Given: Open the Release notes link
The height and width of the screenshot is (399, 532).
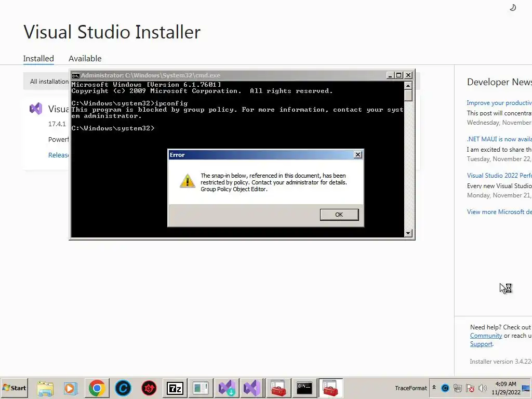Looking at the screenshot, I should (x=58, y=155).
